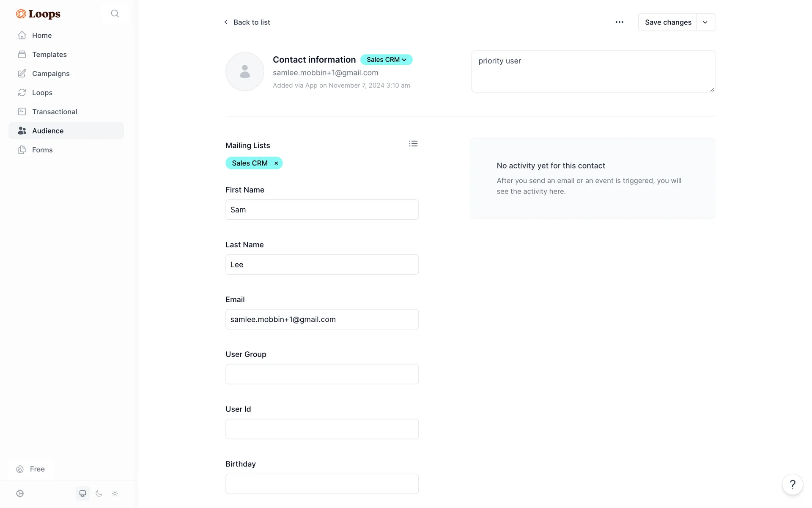Click into the User Group field
812x508 pixels.
point(322,374)
